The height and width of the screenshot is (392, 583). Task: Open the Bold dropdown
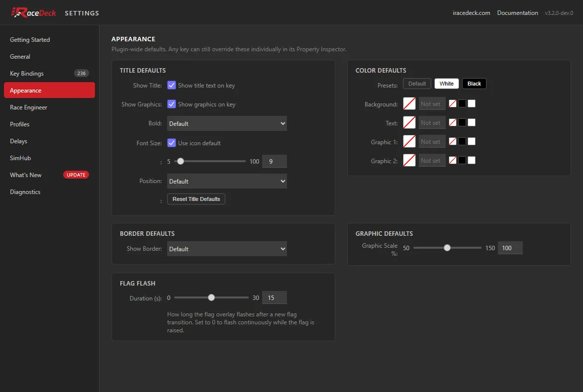[227, 123]
